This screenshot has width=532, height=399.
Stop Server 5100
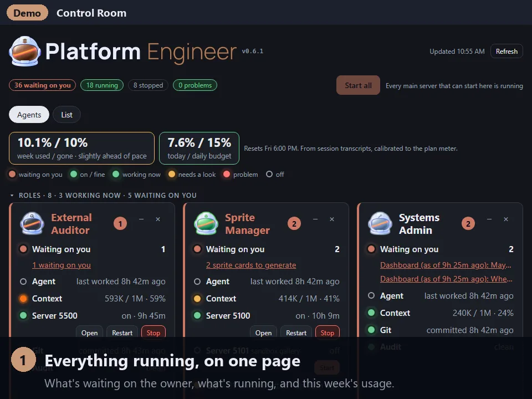click(x=328, y=333)
